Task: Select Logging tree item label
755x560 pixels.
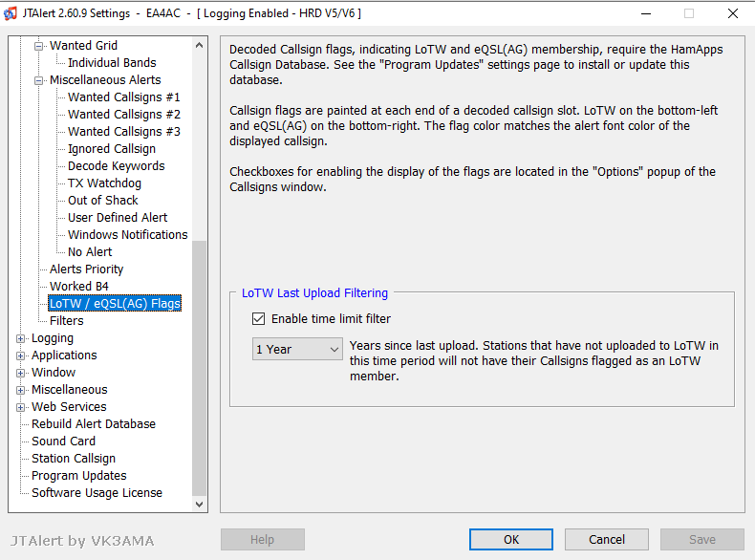Action: pyautogui.click(x=53, y=338)
